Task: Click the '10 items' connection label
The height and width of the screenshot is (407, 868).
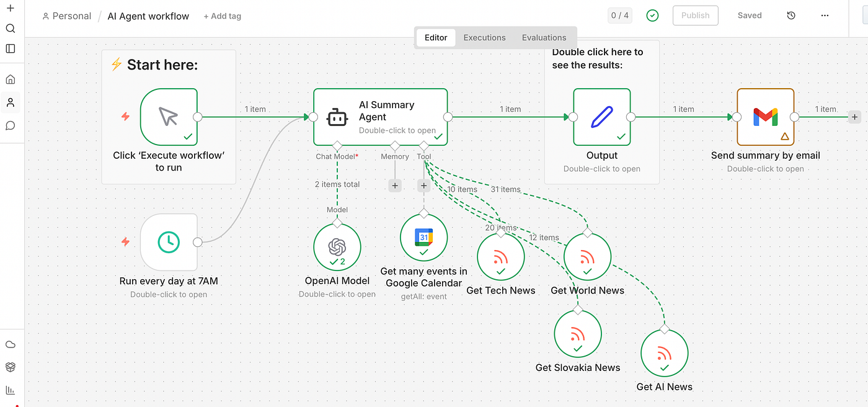Action: coord(463,189)
